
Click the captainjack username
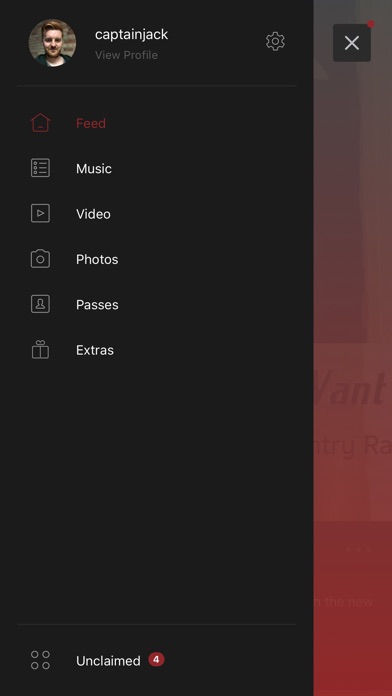click(x=131, y=34)
